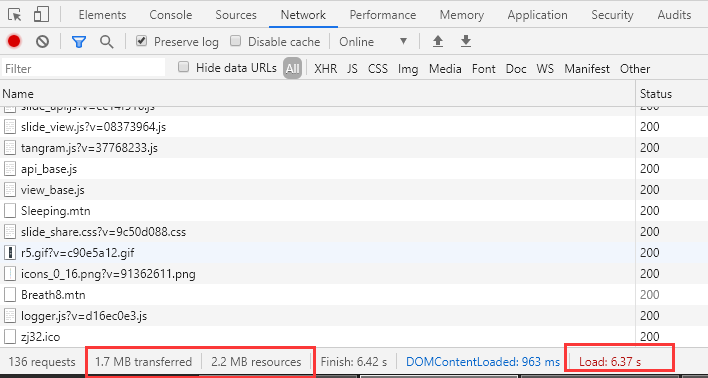The width and height of the screenshot is (708, 378).
Task: Filter requests by Img type
Action: click(408, 69)
